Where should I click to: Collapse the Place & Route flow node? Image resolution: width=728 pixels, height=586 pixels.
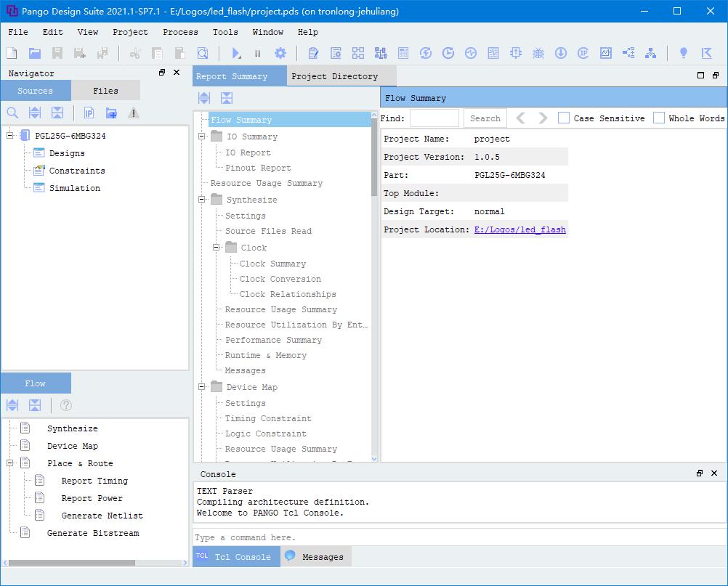[9, 463]
